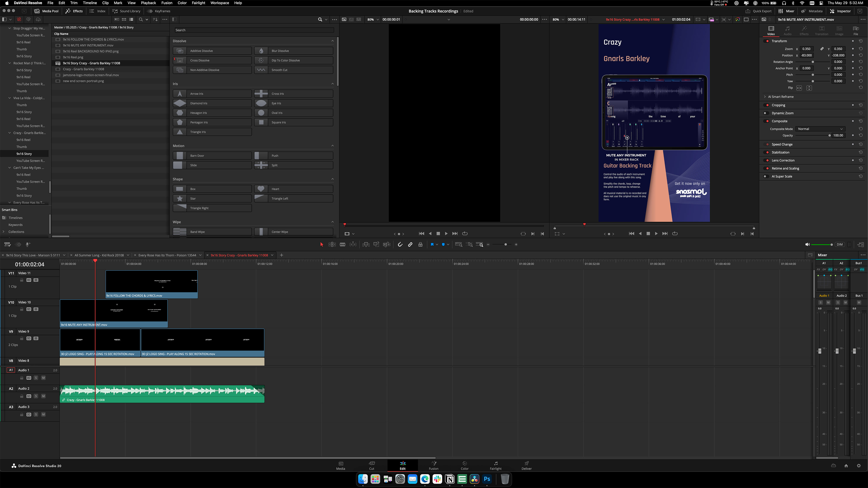The height and width of the screenshot is (488, 868).
Task: Solo the Audio 3 track
Action: (36, 414)
